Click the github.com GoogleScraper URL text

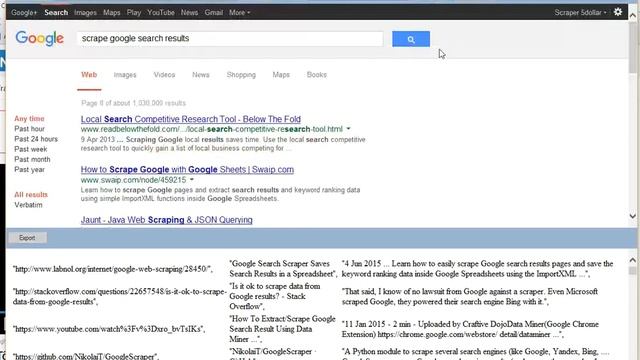pyautogui.click(x=85, y=356)
